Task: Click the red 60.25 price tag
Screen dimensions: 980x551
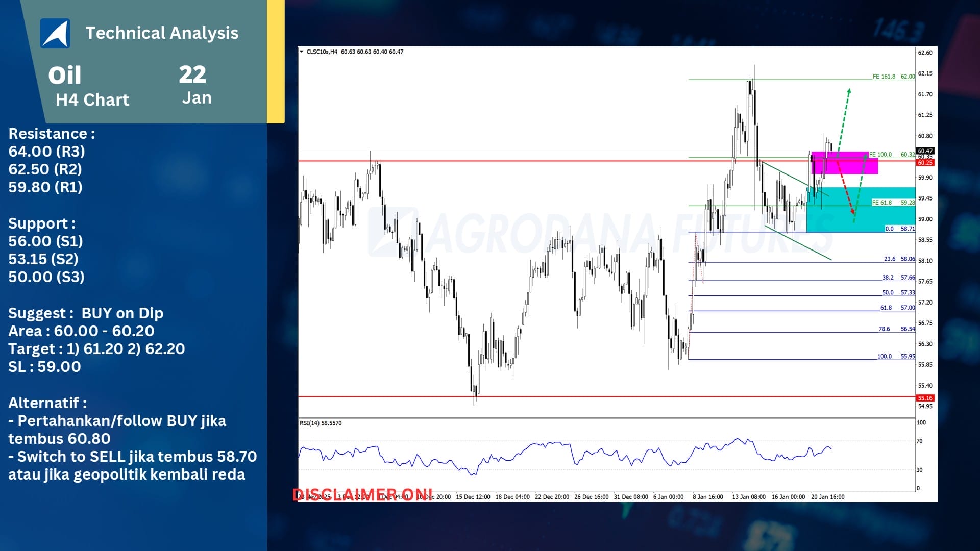Action: (925, 163)
